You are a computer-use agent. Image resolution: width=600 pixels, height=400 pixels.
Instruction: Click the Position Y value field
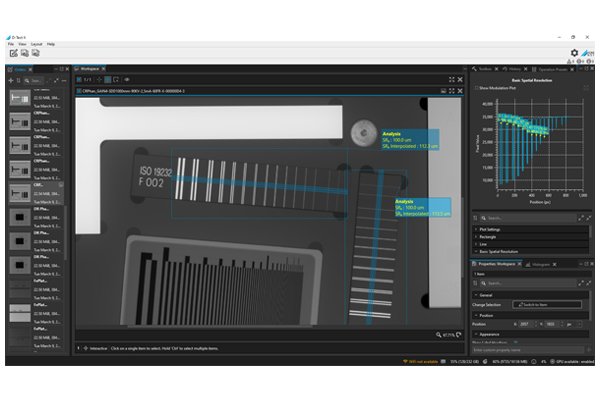click(552, 324)
